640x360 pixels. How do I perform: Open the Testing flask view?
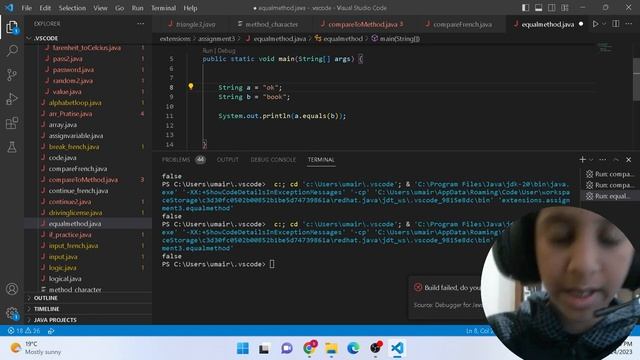[12, 147]
